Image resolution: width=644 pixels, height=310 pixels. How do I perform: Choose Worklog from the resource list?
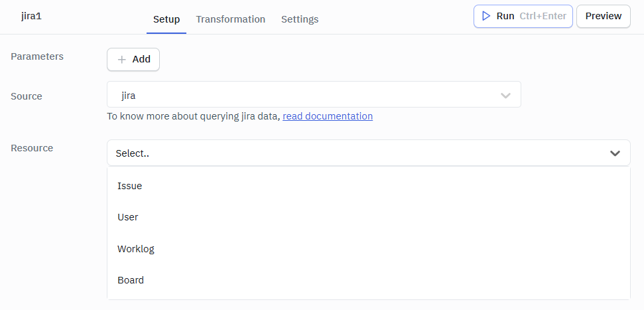pyautogui.click(x=368, y=249)
